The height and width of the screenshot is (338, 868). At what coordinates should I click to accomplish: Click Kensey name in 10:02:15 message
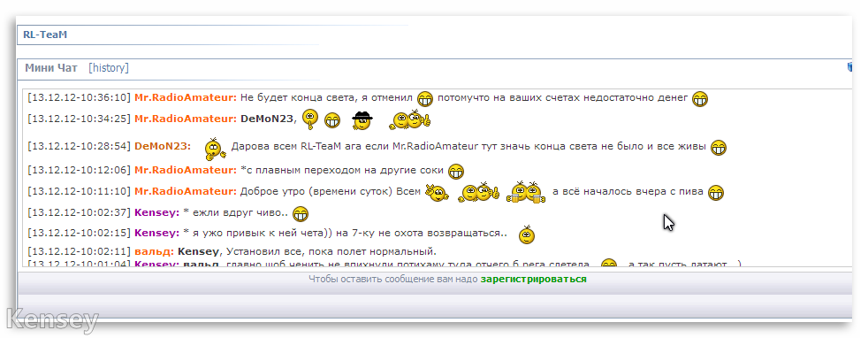[156, 234]
